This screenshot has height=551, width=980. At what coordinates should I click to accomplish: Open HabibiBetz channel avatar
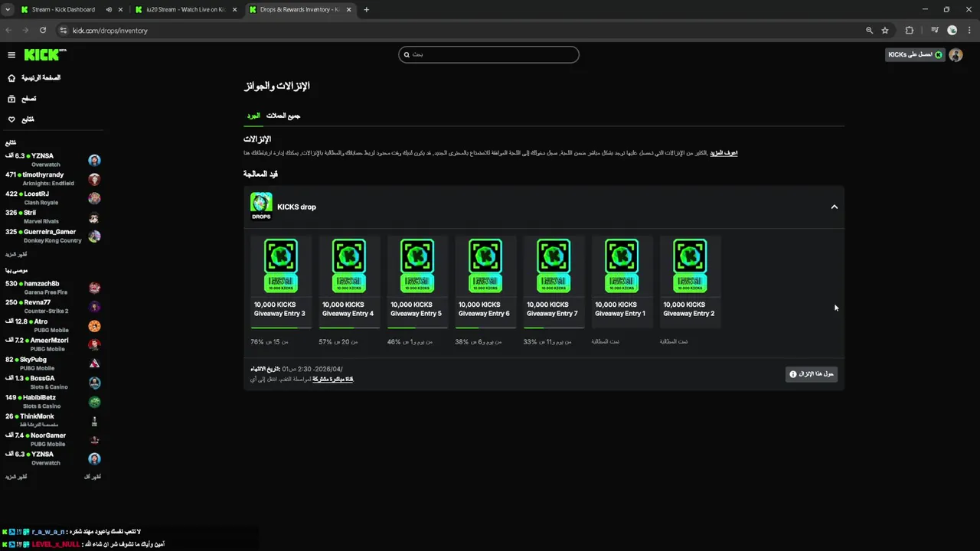point(94,402)
